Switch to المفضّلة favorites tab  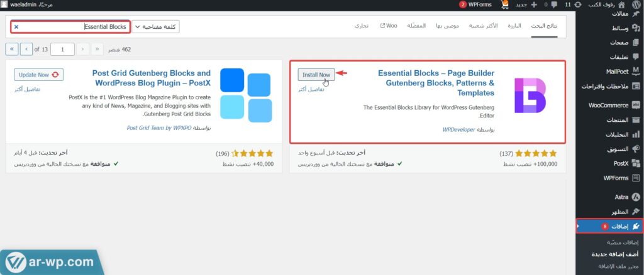point(416,25)
